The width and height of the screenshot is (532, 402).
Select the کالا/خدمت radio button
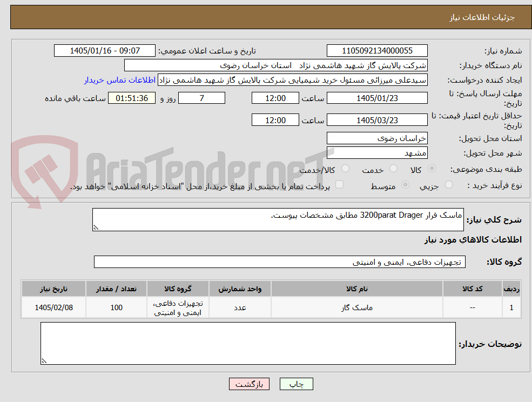(345, 169)
